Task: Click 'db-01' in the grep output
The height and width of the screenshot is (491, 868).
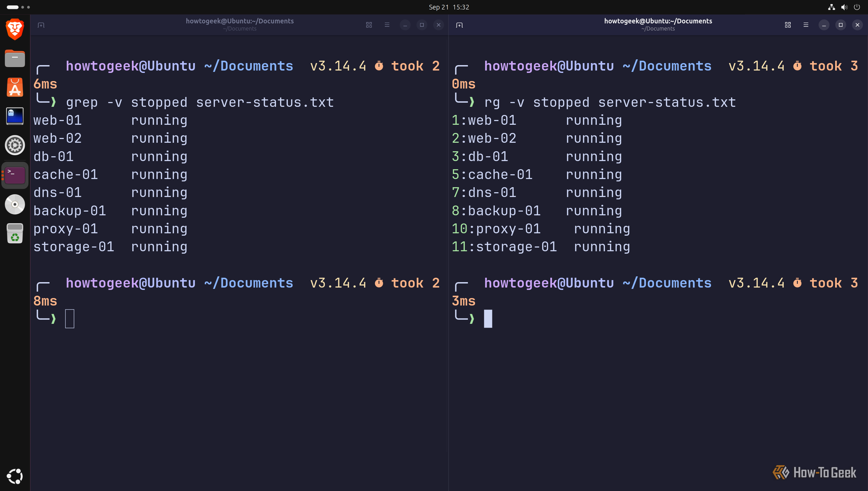Action: [53, 157]
